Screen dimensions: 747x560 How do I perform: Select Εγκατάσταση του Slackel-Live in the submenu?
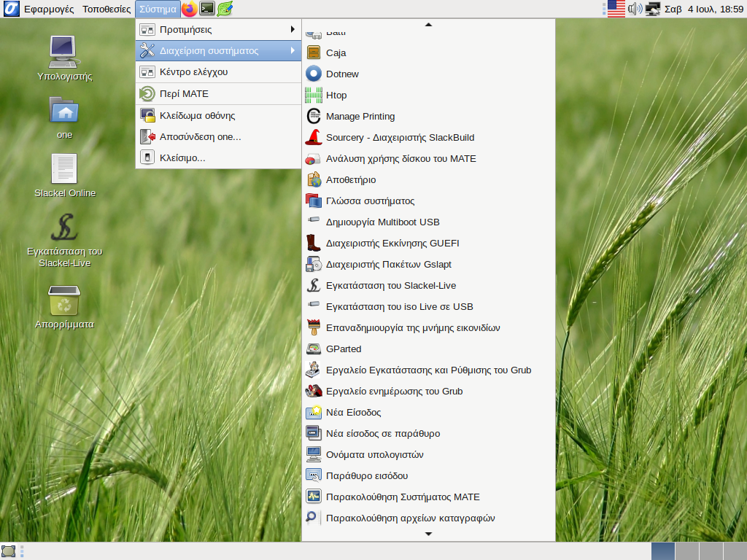coord(428,285)
